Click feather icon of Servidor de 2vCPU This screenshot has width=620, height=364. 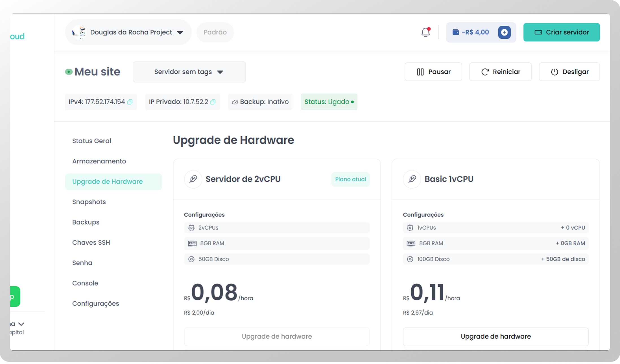(193, 179)
